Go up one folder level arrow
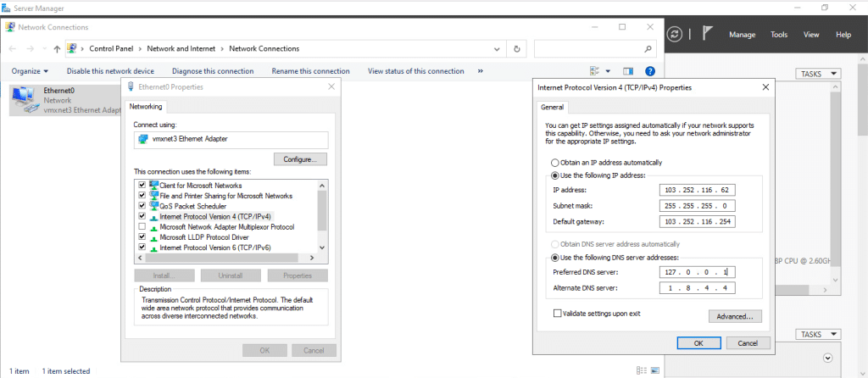Viewport: 868px width, 378px height. click(x=56, y=49)
